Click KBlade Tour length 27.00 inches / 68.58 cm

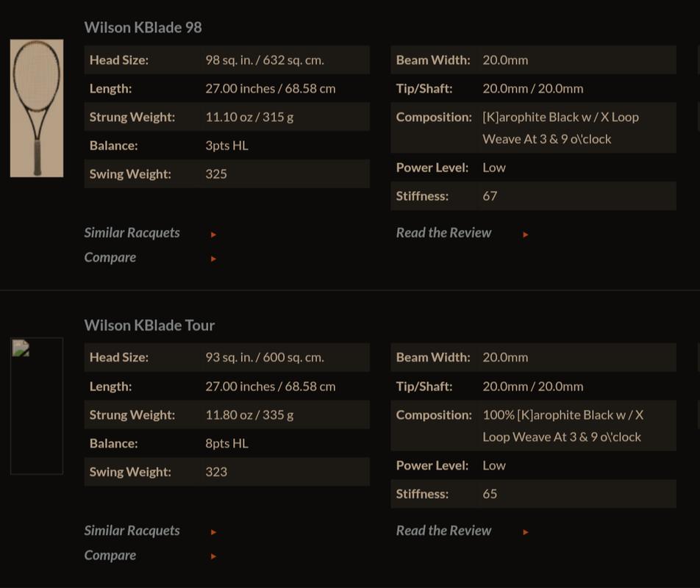[270, 387]
